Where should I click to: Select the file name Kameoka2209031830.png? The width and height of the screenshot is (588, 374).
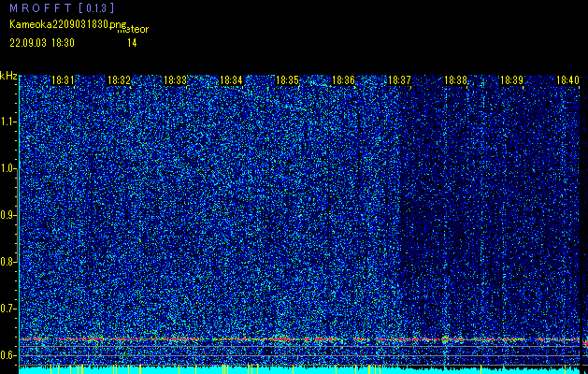pyautogui.click(x=69, y=24)
